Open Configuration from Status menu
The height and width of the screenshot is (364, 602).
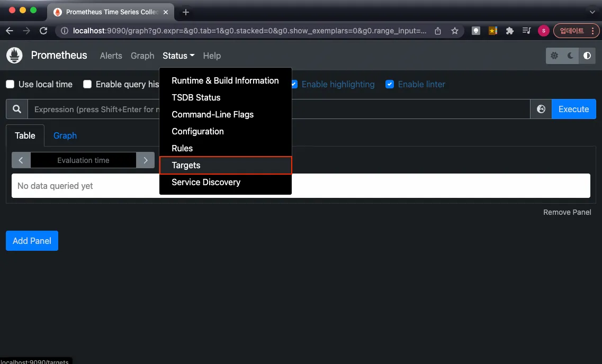pos(226,131)
